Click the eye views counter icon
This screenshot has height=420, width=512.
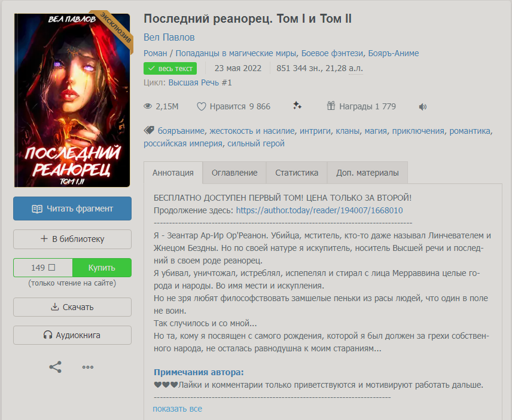pos(148,106)
